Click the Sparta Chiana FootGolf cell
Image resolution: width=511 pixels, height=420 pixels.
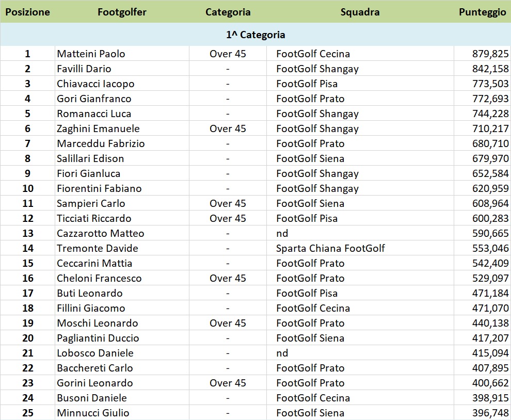tap(360, 248)
